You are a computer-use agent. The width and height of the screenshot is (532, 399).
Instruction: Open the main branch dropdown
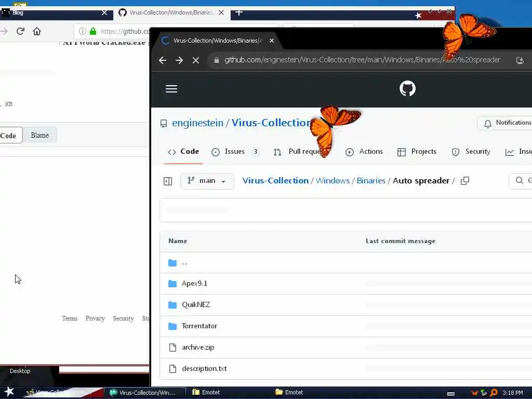(207, 181)
